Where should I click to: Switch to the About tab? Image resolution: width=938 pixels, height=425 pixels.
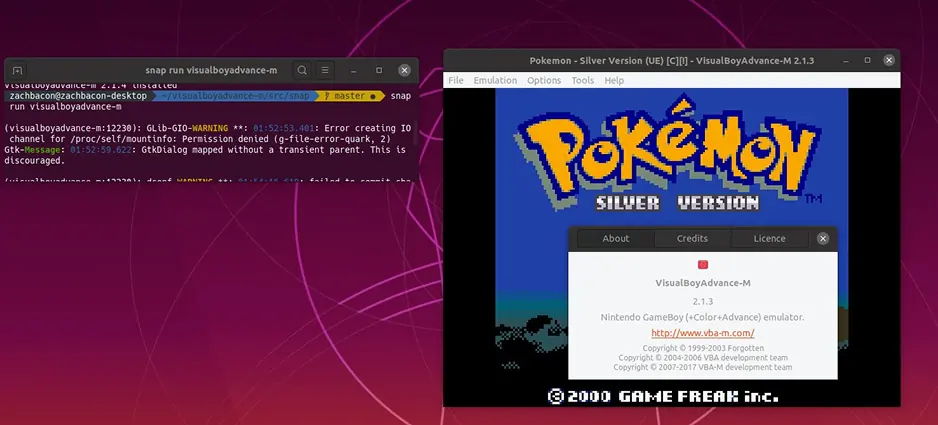[616, 238]
